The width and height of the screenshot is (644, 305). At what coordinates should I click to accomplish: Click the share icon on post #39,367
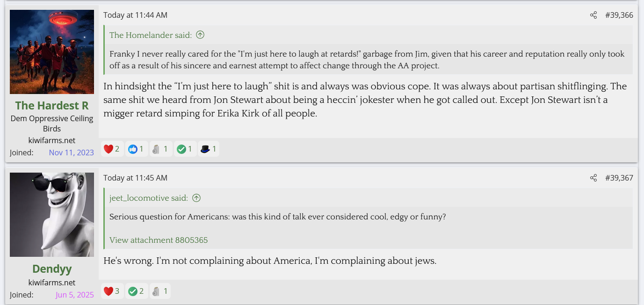point(593,178)
